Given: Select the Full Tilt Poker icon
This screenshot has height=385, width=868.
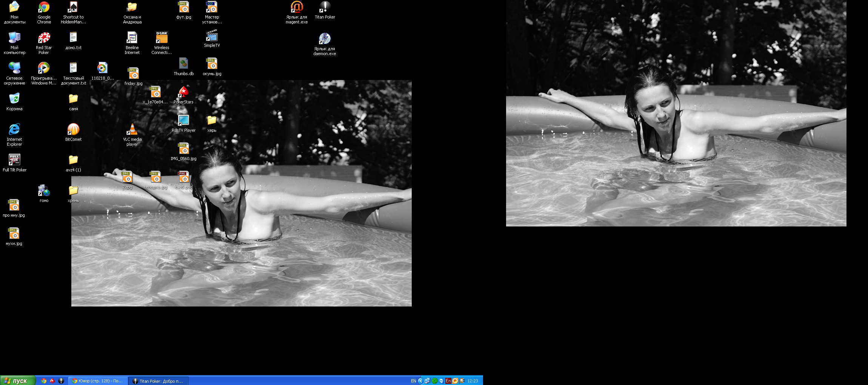Looking at the screenshot, I should [14, 160].
